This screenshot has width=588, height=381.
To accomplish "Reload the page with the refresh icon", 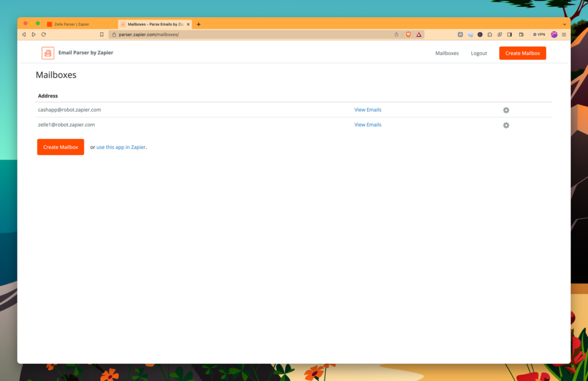I will click(43, 34).
